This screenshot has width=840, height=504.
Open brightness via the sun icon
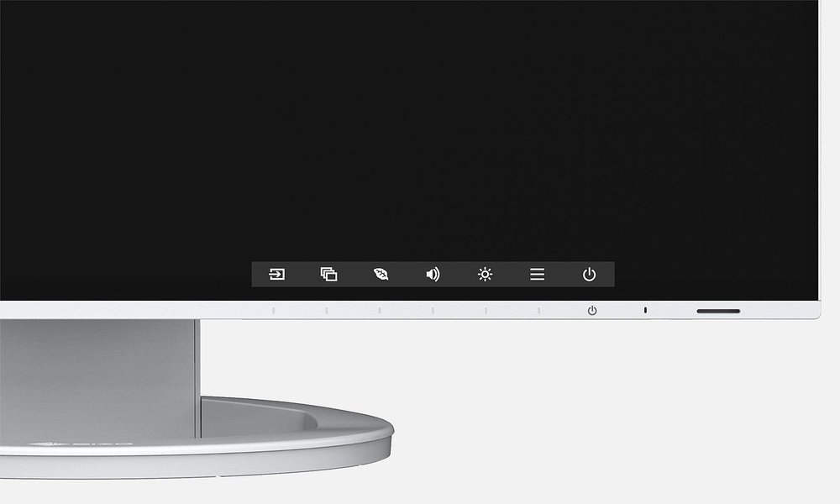485,274
